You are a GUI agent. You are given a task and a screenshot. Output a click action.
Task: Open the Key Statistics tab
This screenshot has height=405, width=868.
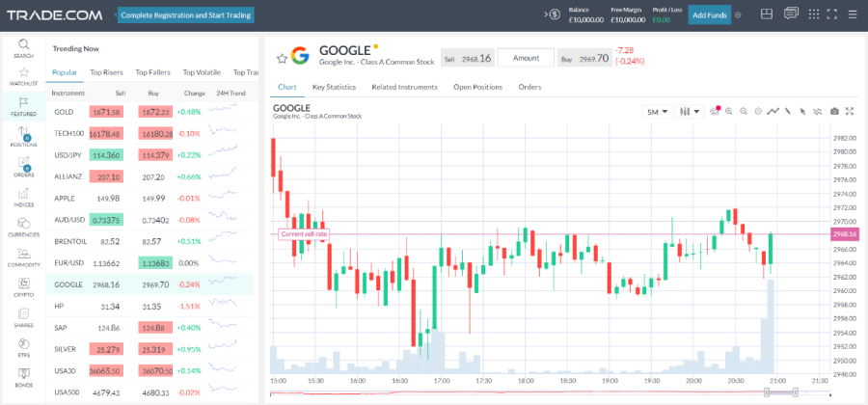[334, 87]
